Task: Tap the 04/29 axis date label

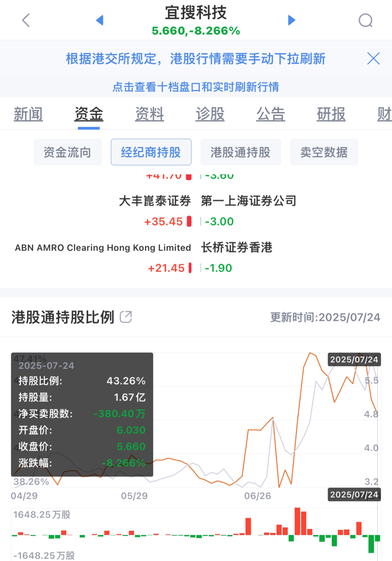Action: 24,496
